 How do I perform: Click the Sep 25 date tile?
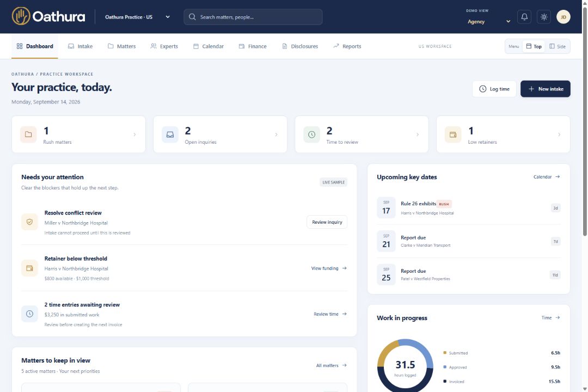tap(386, 274)
